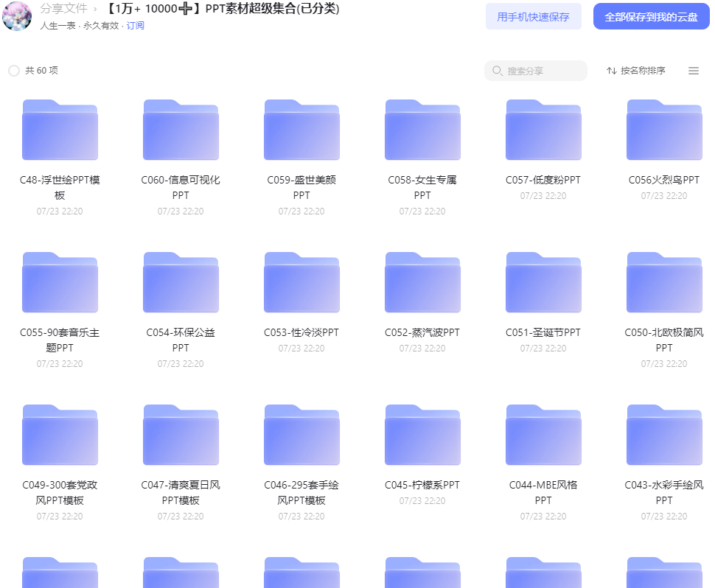This screenshot has width=715, height=588.
Task: Go back to 分享文件 breadcrumb
Action: tap(64, 8)
